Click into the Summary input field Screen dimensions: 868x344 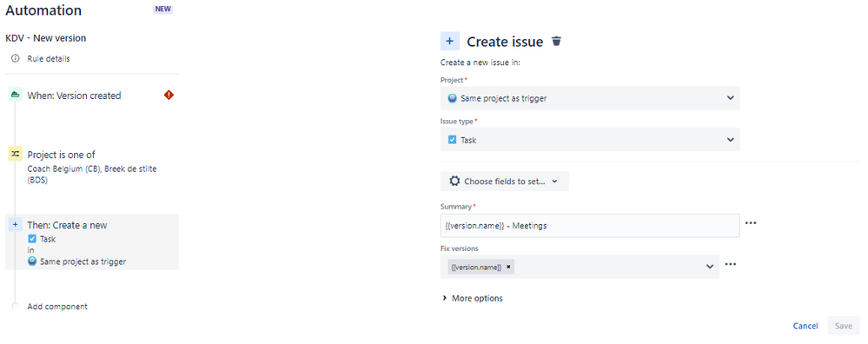[590, 225]
